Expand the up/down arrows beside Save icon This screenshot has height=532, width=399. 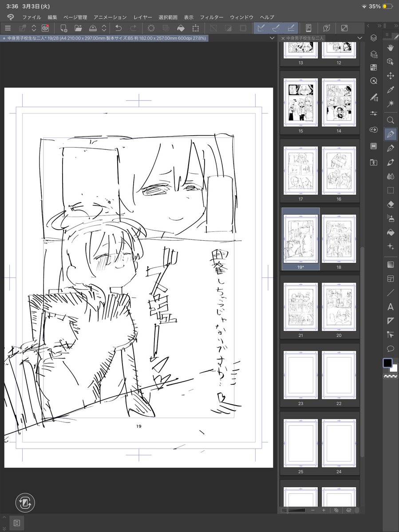104,28
